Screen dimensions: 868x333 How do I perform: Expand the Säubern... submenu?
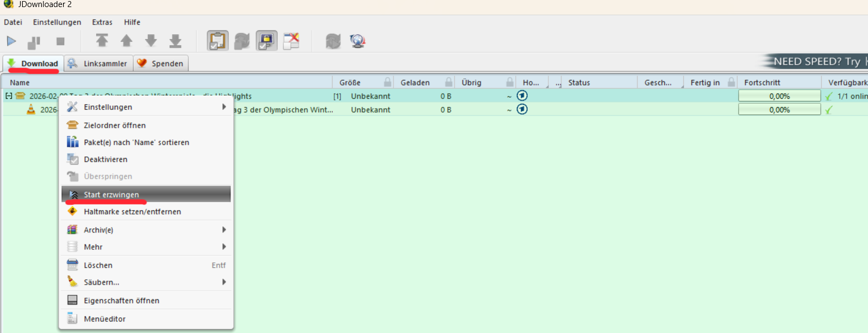coord(146,282)
